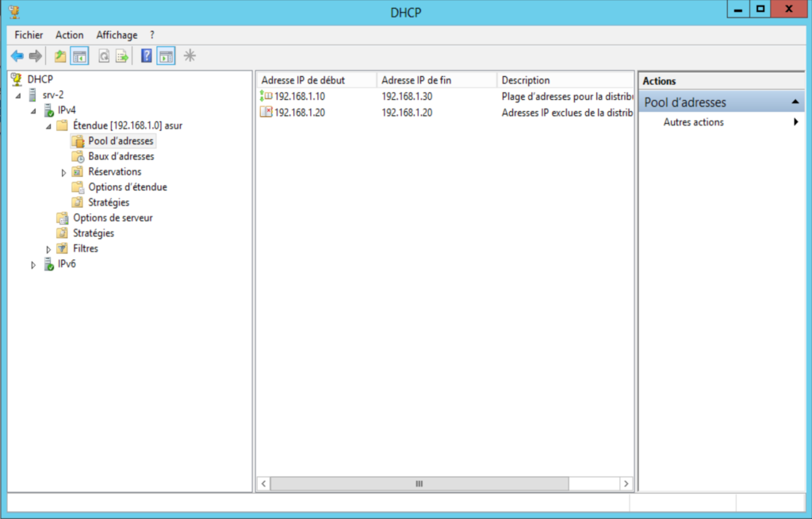
Task: Click the Pool d'adresses folder icon
Action: (78, 140)
